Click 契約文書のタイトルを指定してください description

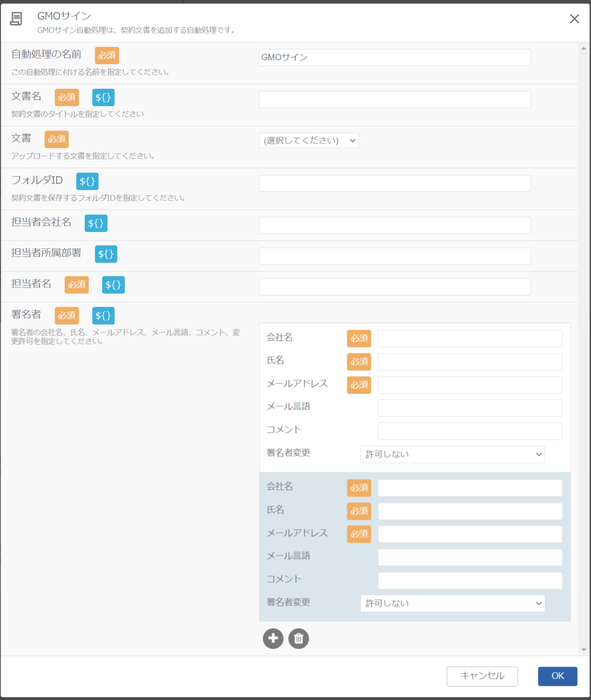click(x=77, y=114)
